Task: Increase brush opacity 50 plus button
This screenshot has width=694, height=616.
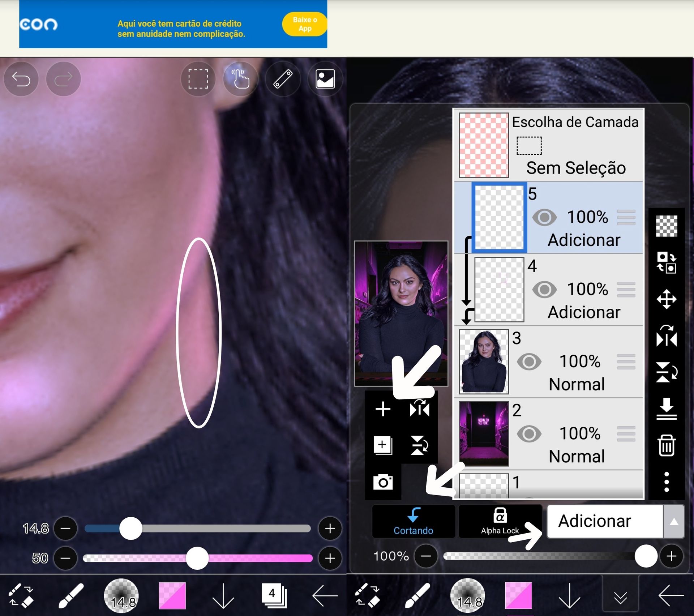Action: pos(330,558)
